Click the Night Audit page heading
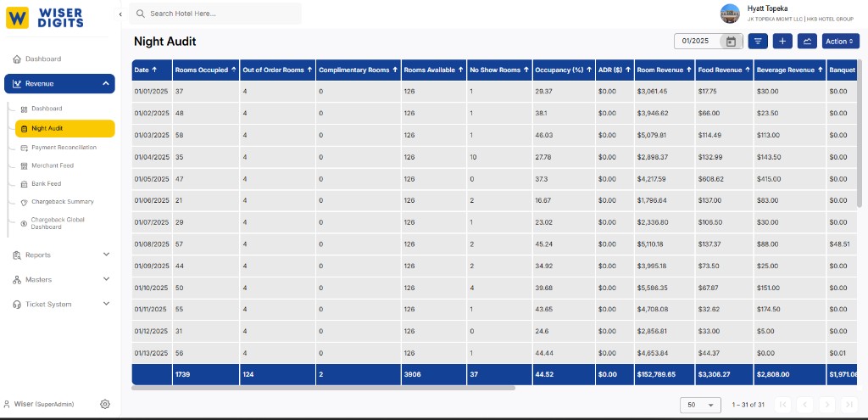Viewport: 868px width, 420px height. 165,41
